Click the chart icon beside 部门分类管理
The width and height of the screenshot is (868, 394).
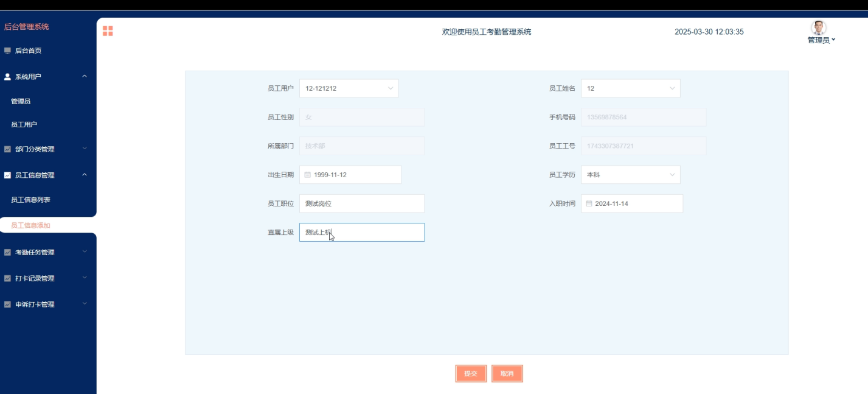pos(7,149)
